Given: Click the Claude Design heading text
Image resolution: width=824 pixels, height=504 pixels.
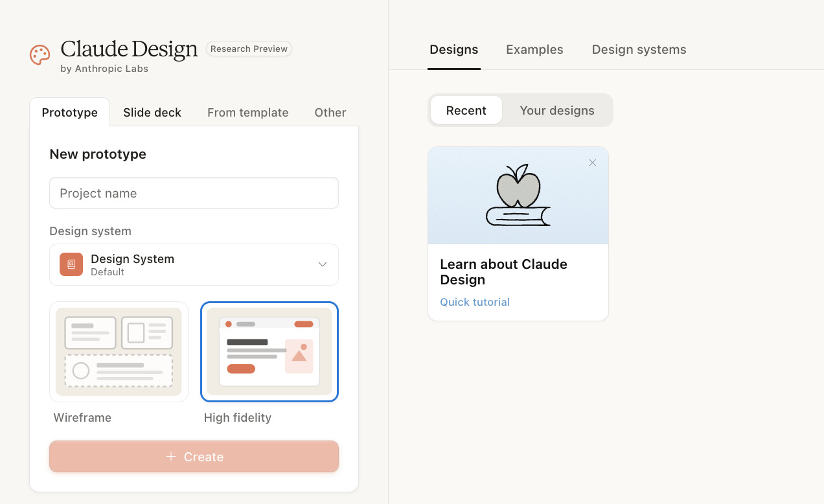Looking at the screenshot, I should click(x=129, y=49).
